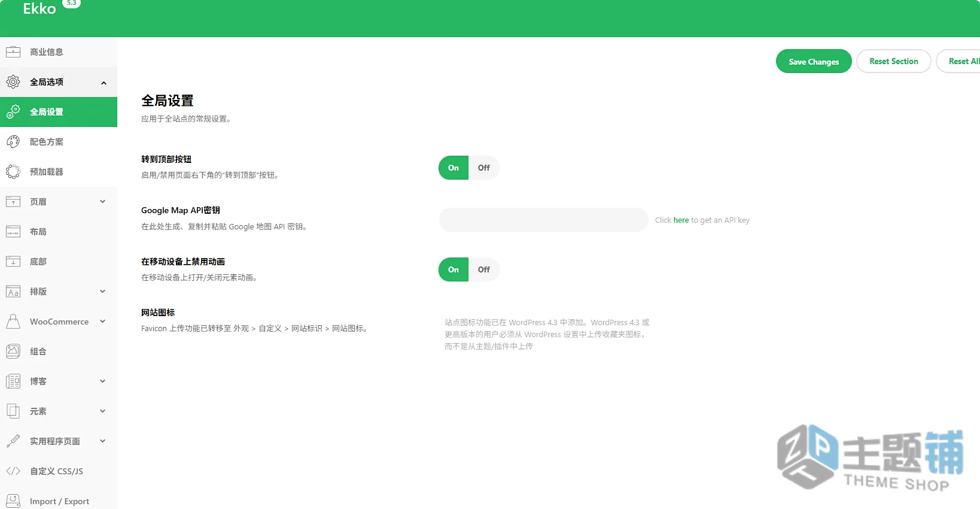Turn off the 转到顶部按钮 option
The height and width of the screenshot is (509, 980).
[x=483, y=168]
